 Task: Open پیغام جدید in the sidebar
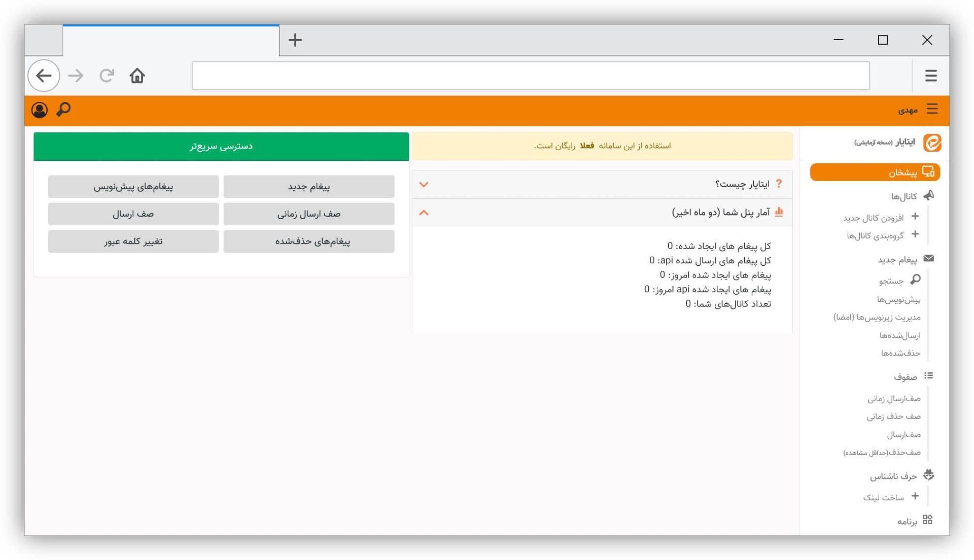[897, 260]
